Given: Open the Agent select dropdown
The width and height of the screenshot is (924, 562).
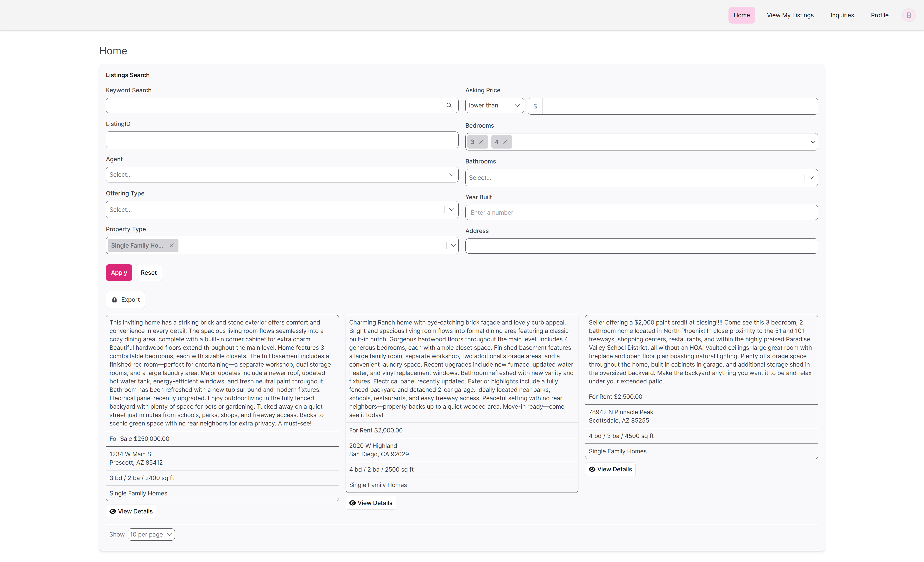Looking at the screenshot, I should tap(282, 175).
